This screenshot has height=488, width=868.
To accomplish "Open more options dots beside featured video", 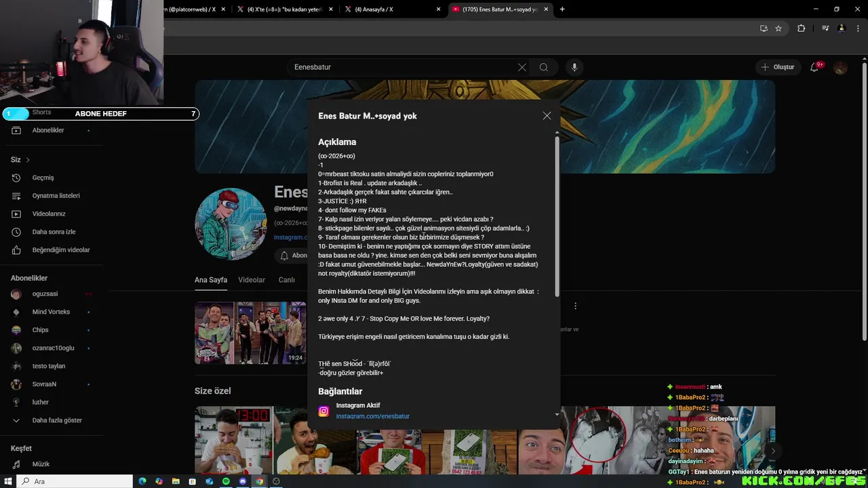I will (575, 306).
